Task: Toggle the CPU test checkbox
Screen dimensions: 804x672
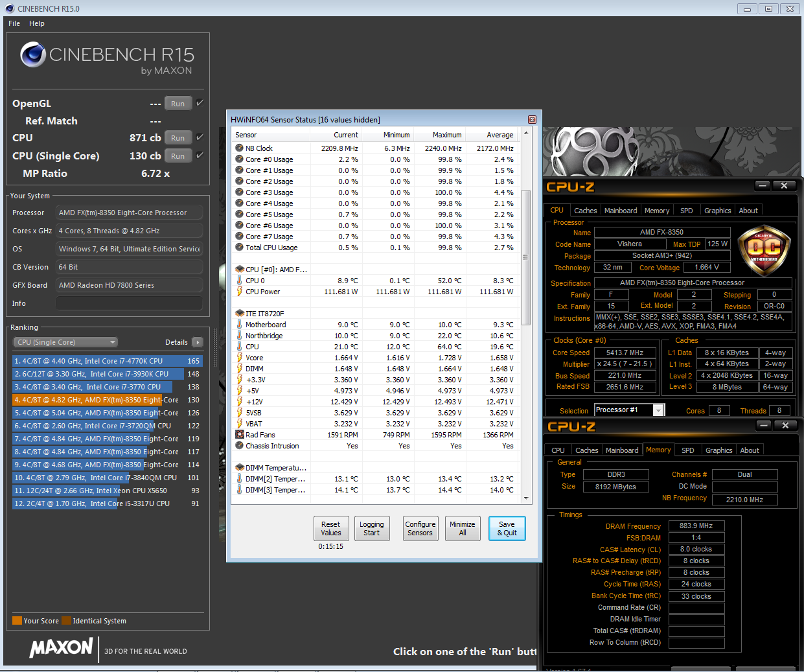Action: pos(200,137)
